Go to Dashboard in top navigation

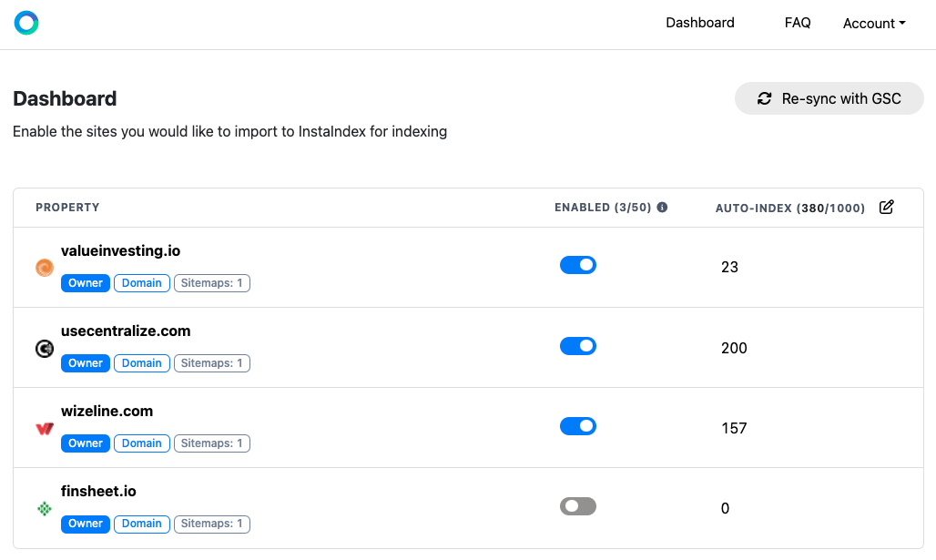700,23
